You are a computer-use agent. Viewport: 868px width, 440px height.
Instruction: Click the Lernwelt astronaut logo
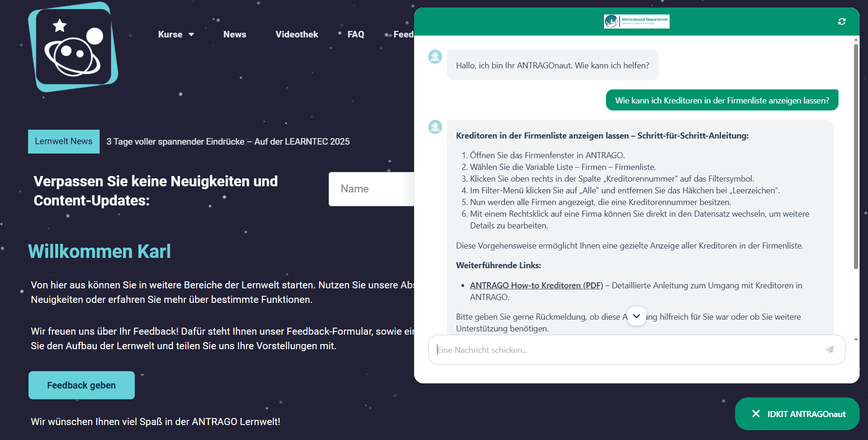[x=73, y=47]
